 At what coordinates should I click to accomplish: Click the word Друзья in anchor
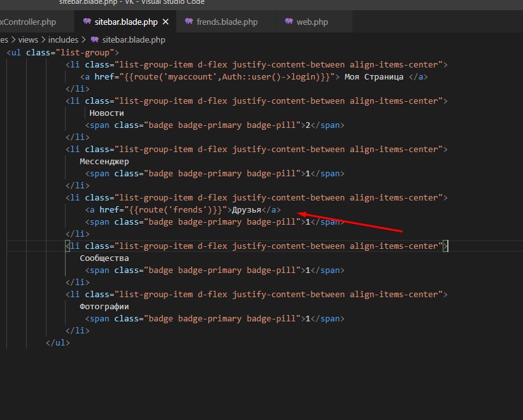246,210
